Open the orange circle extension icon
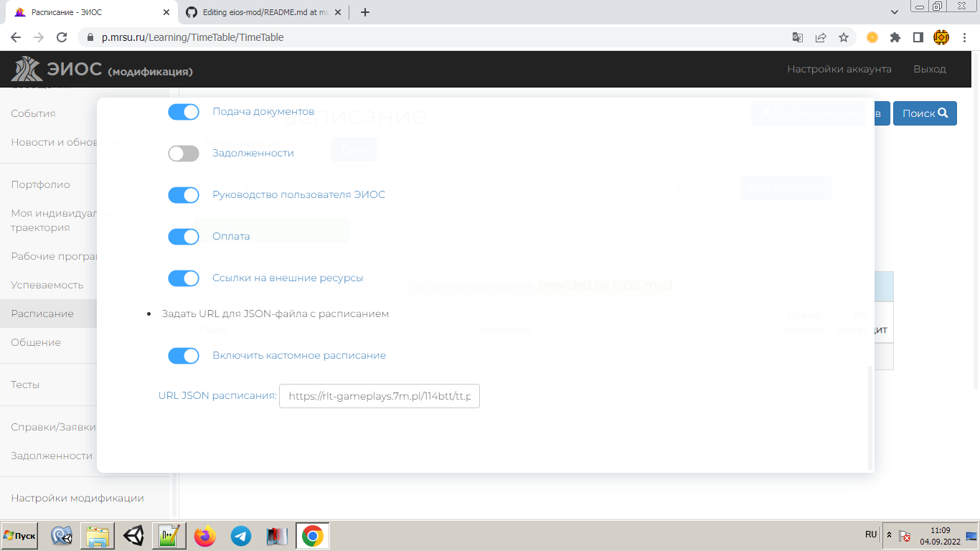This screenshot has height=551, width=980. (872, 37)
